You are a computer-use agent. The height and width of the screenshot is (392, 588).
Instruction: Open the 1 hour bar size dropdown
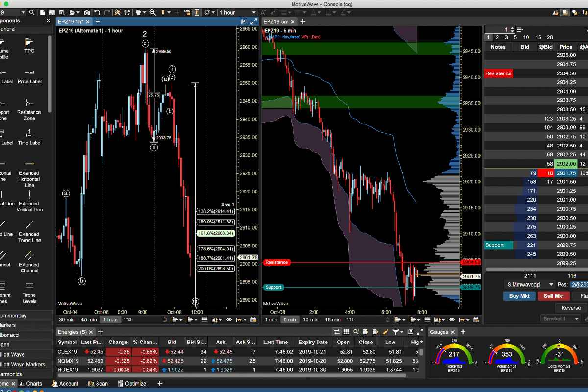tap(238, 12)
